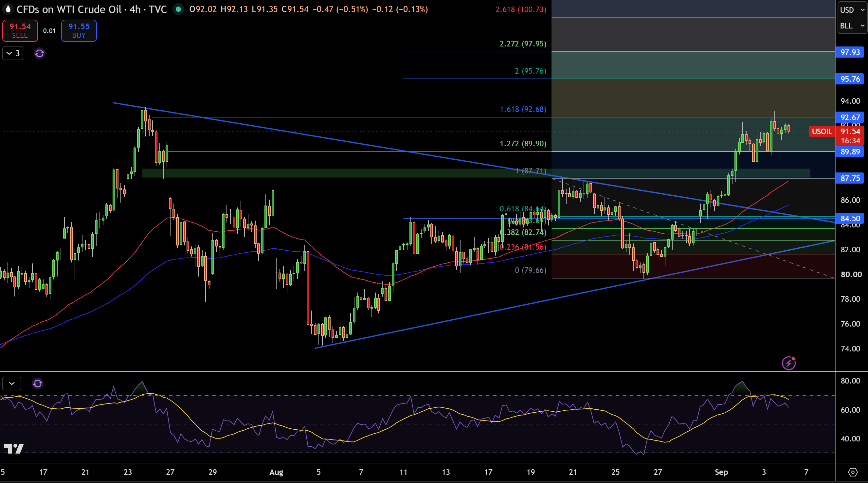
Task: Open the USD currency dropdown
Action: [x=852, y=10]
